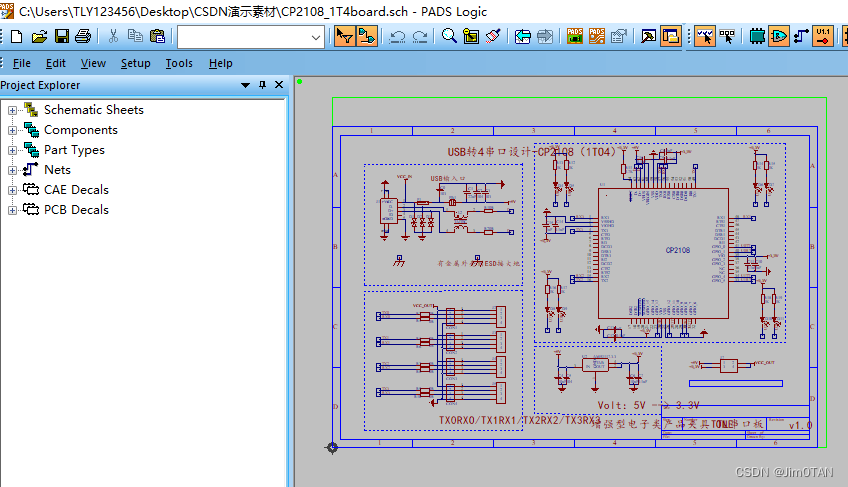This screenshot has height=487, width=848.
Task: Click the Redo arrow icon
Action: click(x=420, y=37)
